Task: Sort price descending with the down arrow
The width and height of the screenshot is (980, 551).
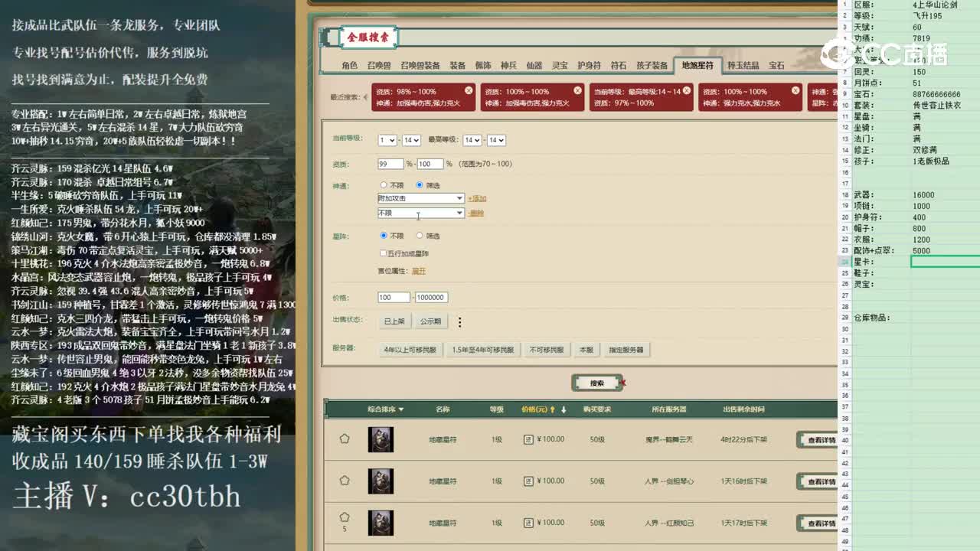Action: coord(563,409)
